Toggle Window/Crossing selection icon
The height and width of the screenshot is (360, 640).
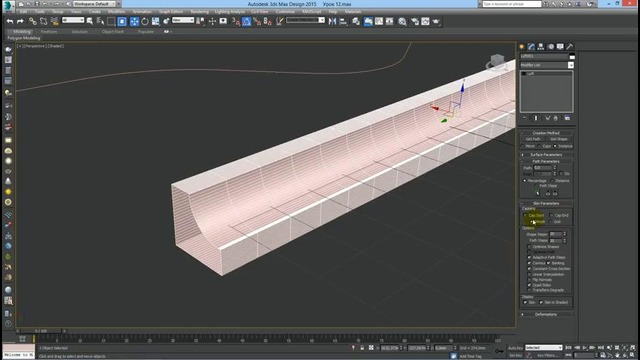[x=122, y=21]
